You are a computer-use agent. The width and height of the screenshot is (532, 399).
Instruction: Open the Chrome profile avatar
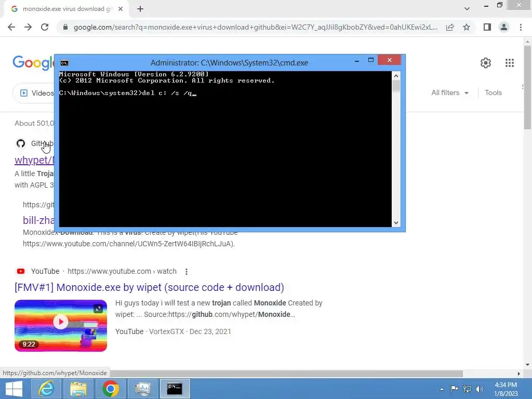504,27
